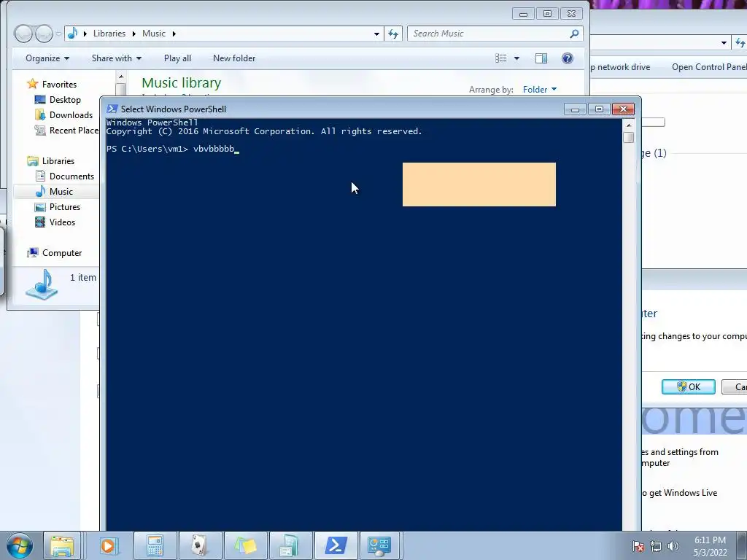Click the shielded OK button
747x560 pixels.
coord(689,386)
